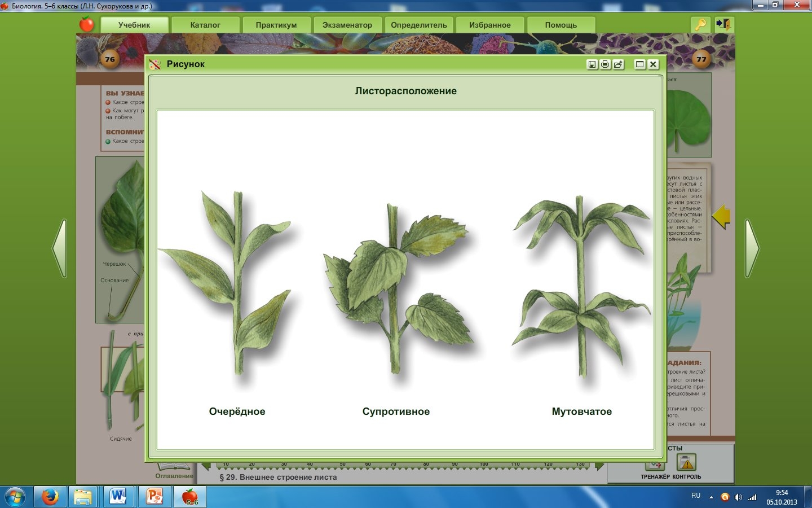Maximize the Рисунок window
The height and width of the screenshot is (508, 812).
point(639,64)
